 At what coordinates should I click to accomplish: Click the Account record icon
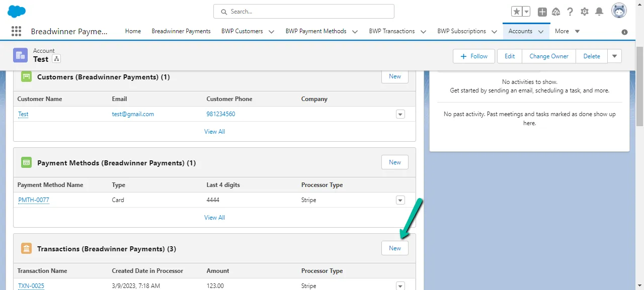coord(21,55)
